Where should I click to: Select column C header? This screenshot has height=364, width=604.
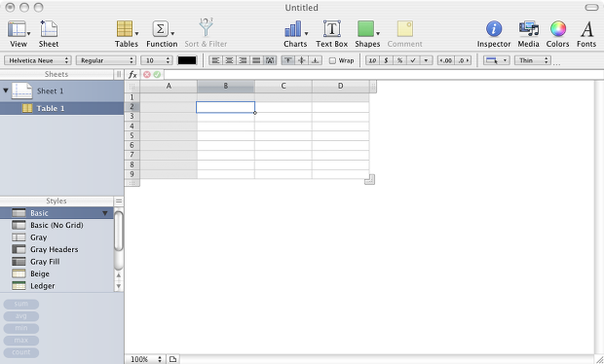click(283, 87)
